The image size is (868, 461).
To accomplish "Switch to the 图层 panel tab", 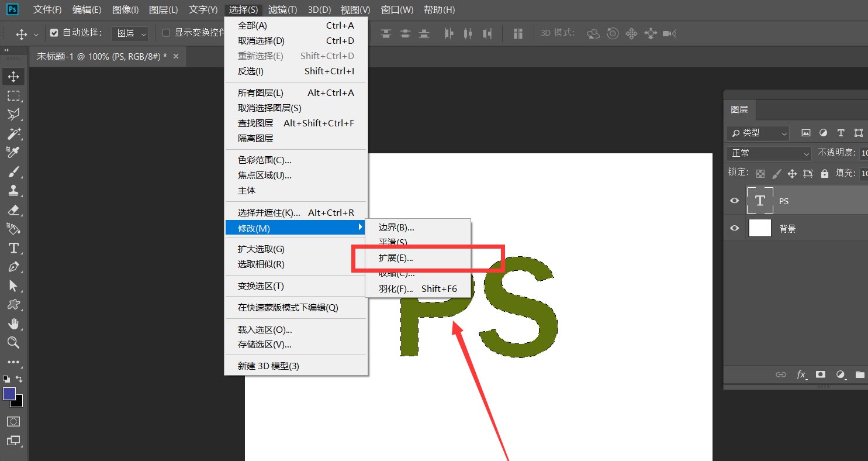I will click(739, 109).
